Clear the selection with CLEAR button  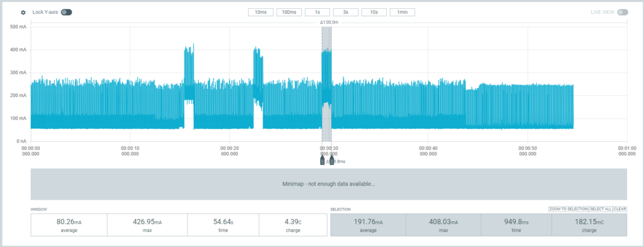pyautogui.click(x=620, y=209)
